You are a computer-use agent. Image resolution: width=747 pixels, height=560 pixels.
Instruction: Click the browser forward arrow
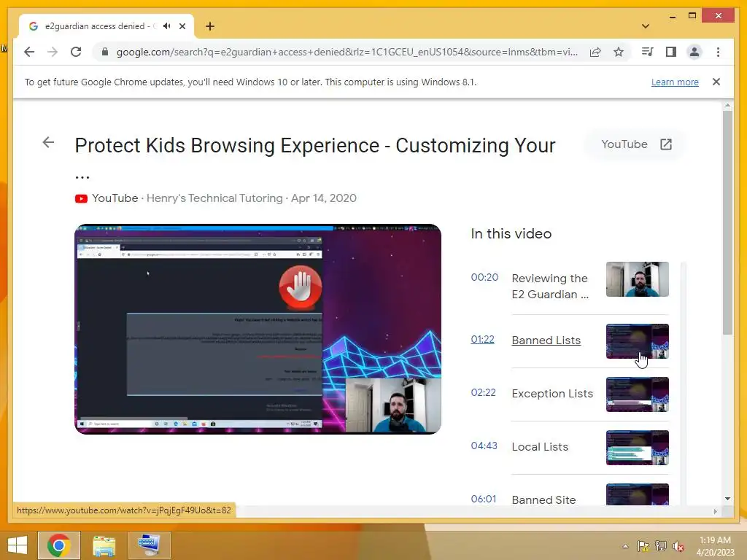point(53,52)
